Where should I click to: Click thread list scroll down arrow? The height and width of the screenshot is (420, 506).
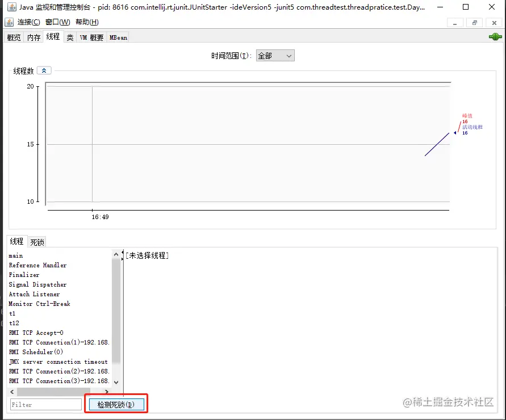click(x=116, y=383)
